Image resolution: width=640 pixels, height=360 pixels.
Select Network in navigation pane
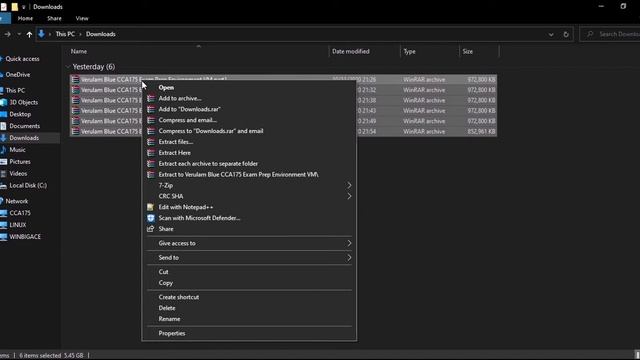point(17,201)
